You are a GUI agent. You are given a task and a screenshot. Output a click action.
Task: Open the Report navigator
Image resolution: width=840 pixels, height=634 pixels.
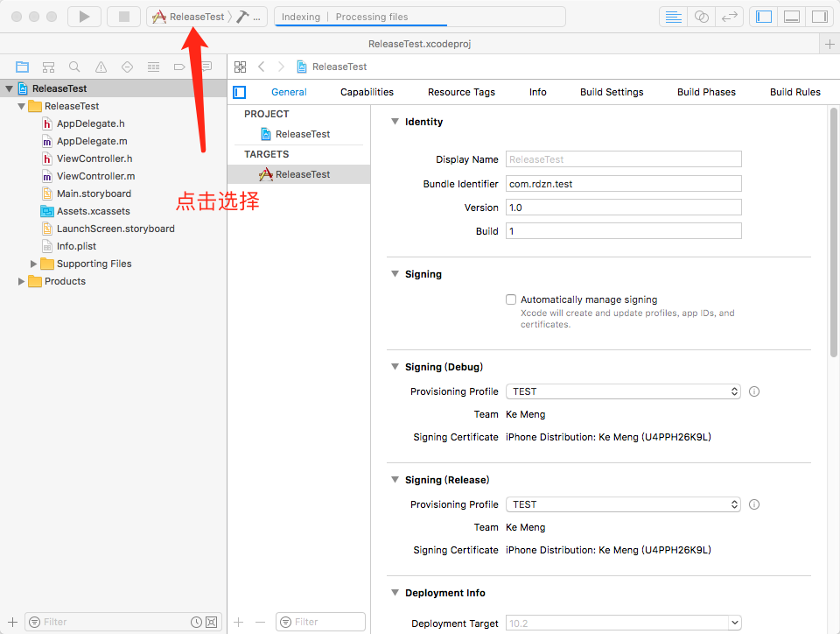206,67
